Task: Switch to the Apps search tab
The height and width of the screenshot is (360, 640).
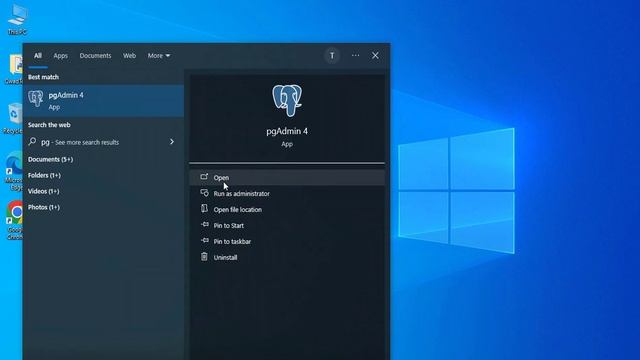Action: click(x=60, y=56)
